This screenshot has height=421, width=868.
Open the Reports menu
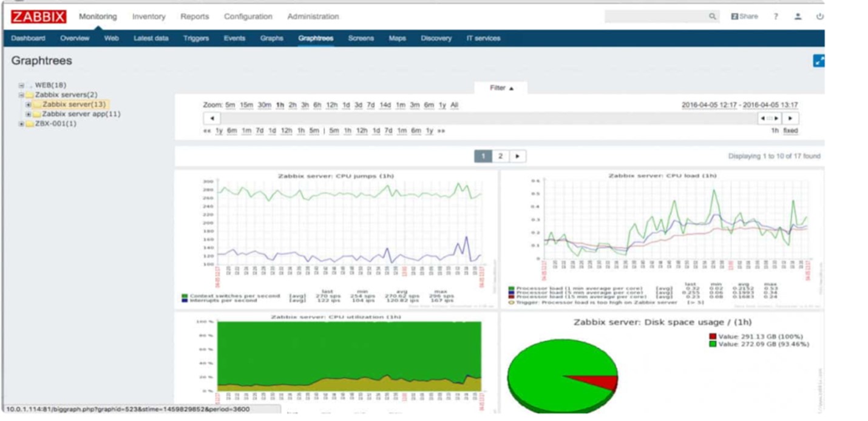click(x=194, y=16)
